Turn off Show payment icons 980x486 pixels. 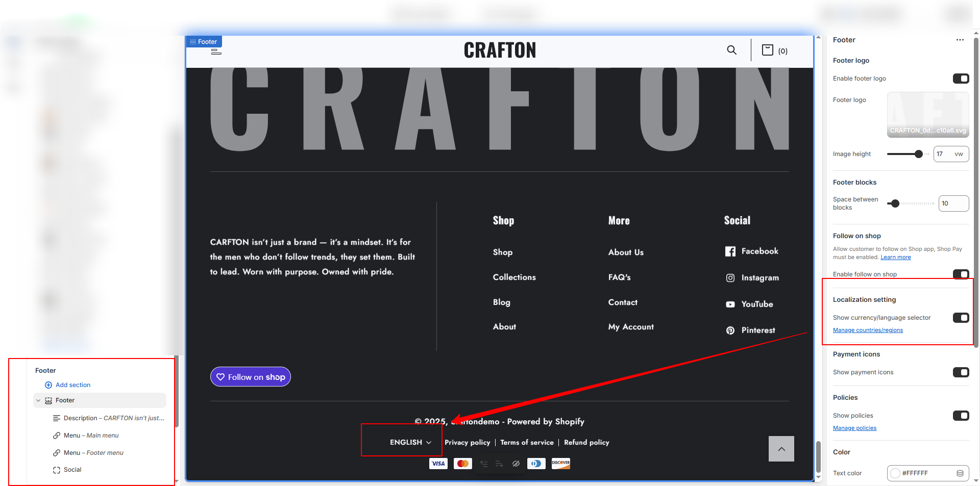click(x=961, y=372)
